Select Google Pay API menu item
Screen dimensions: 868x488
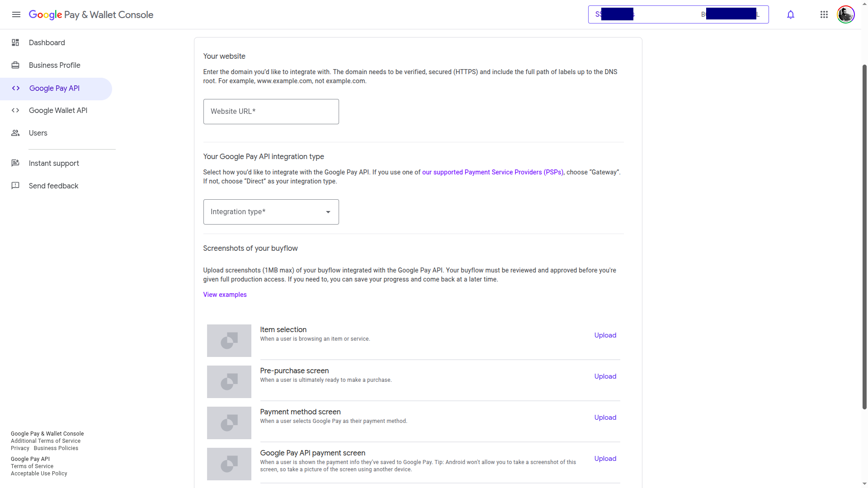54,89
